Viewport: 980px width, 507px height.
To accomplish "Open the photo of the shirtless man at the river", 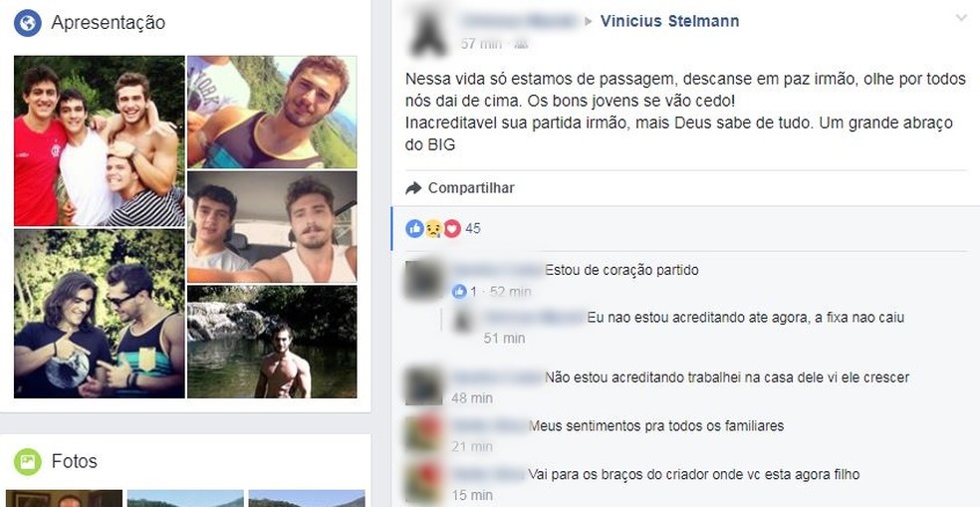I will [x=272, y=342].
